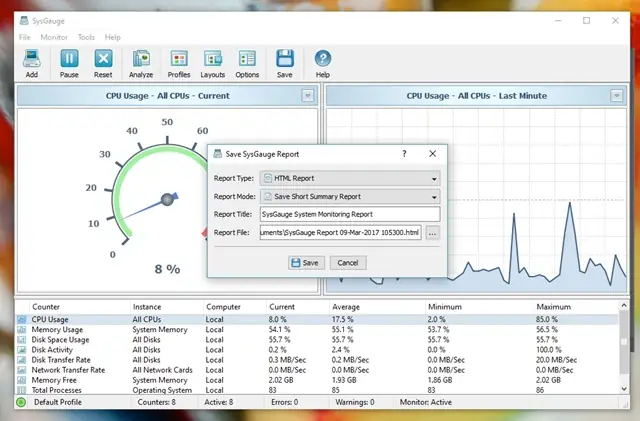Open the Help menu
This screenshot has height=421, width=640.
tap(113, 38)
